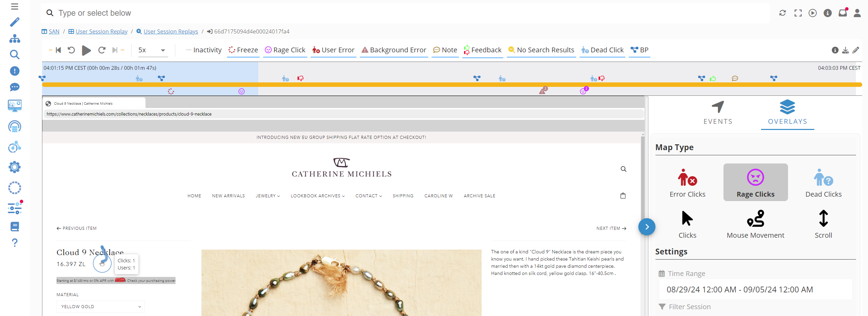Toggle the Freeze event filter
The width and height of the screenshot is (868, 316).
pos(243,50)
